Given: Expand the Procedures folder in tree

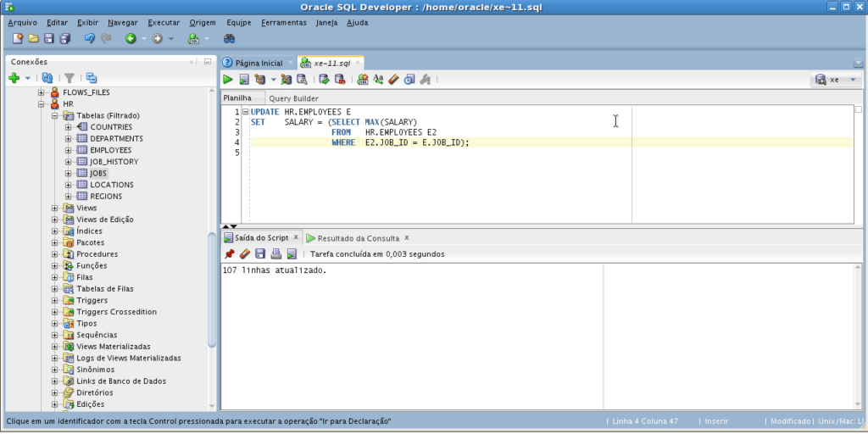Looking at the screenshot, I should 55,254.
